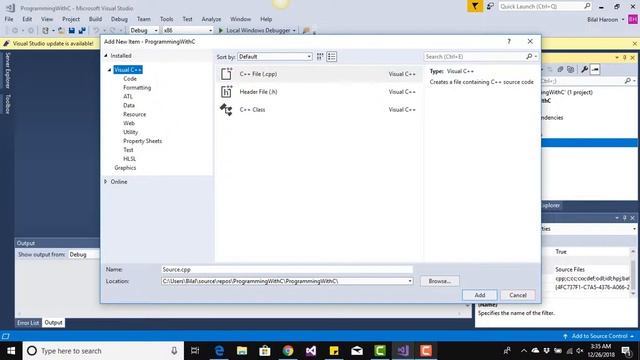Open Microsoft Store from the taskbar
The width and height of the screenshot is (640, 360).
click(x=265, y=351)
